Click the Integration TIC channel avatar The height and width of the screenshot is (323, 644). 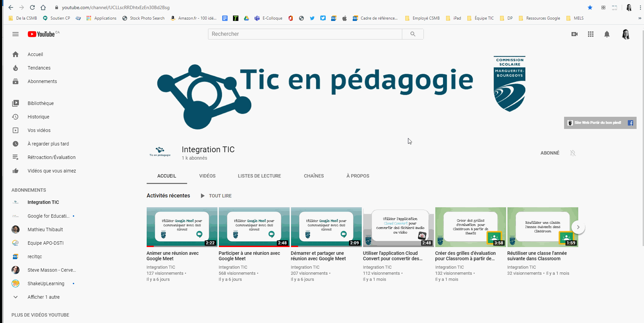160,153
